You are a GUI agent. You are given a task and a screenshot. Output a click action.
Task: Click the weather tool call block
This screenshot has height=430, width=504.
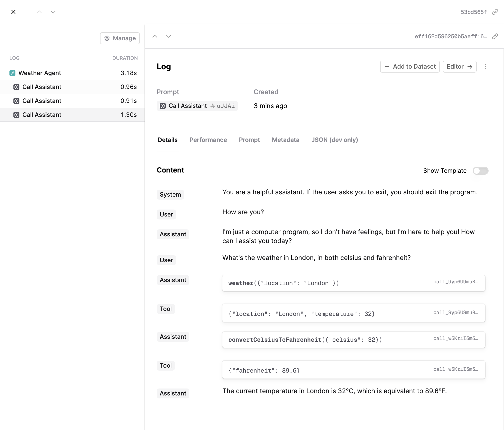point(354,283)
